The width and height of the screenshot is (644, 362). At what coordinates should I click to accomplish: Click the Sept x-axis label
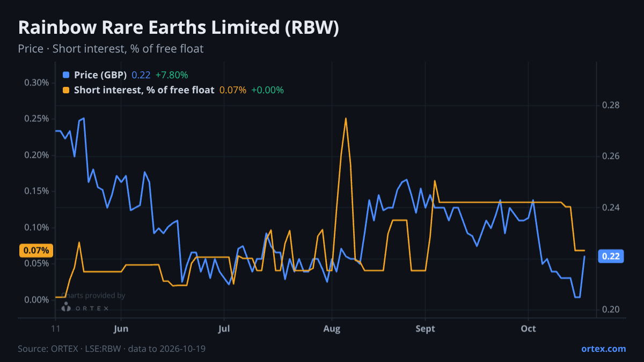[x=426, y=328]
